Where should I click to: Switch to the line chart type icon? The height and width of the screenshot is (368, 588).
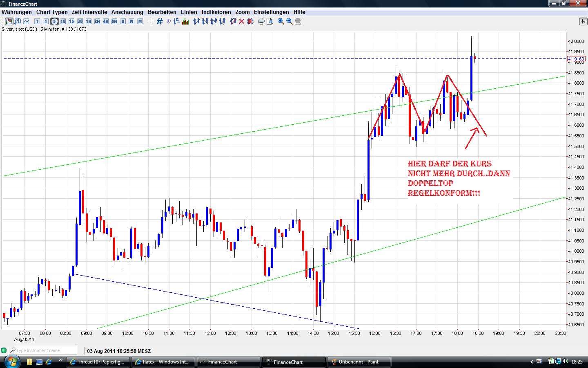[27, 21]
